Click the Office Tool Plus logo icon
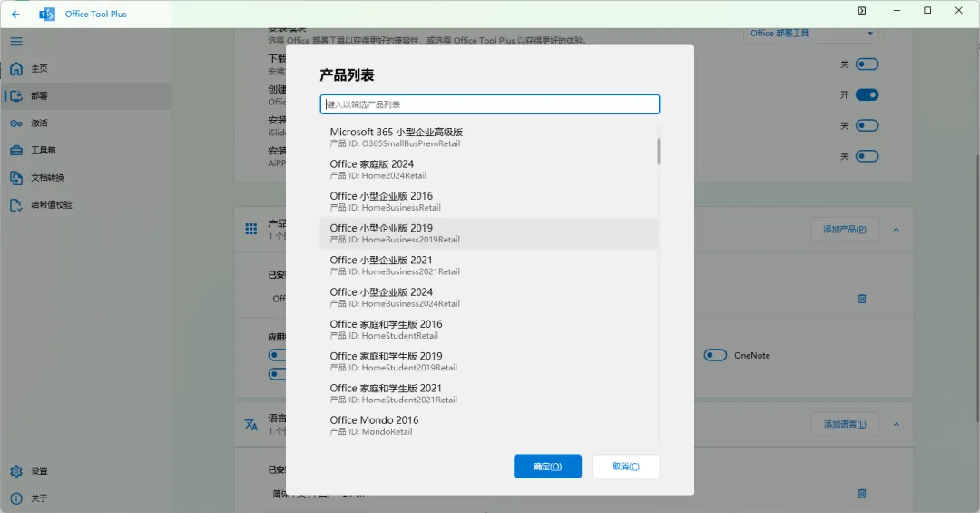This screenshot has height=513, width=980. (47, 14)
